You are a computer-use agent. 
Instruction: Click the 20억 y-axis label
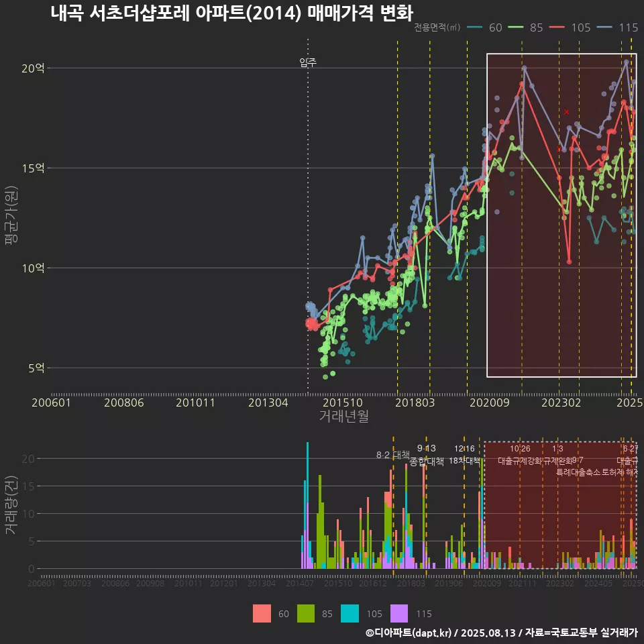point(33,68)
